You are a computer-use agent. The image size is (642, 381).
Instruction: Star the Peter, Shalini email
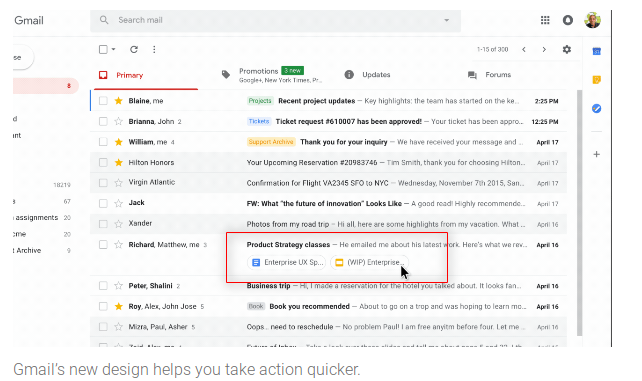tap(118, 286)
